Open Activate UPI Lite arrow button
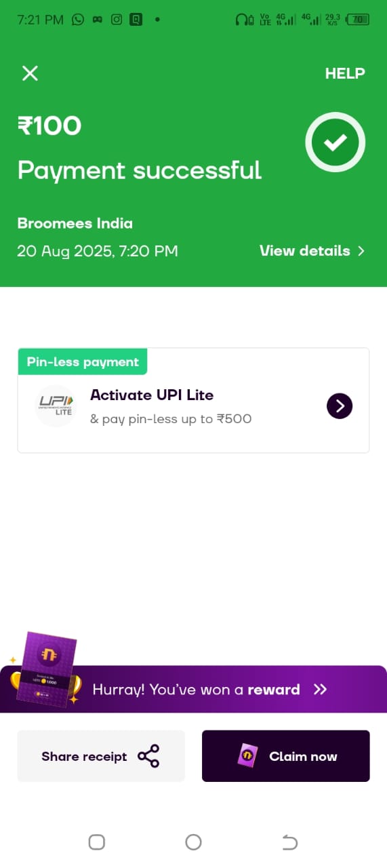The height and width of the screenshot is (868, 387). click(x=340, y=406)
